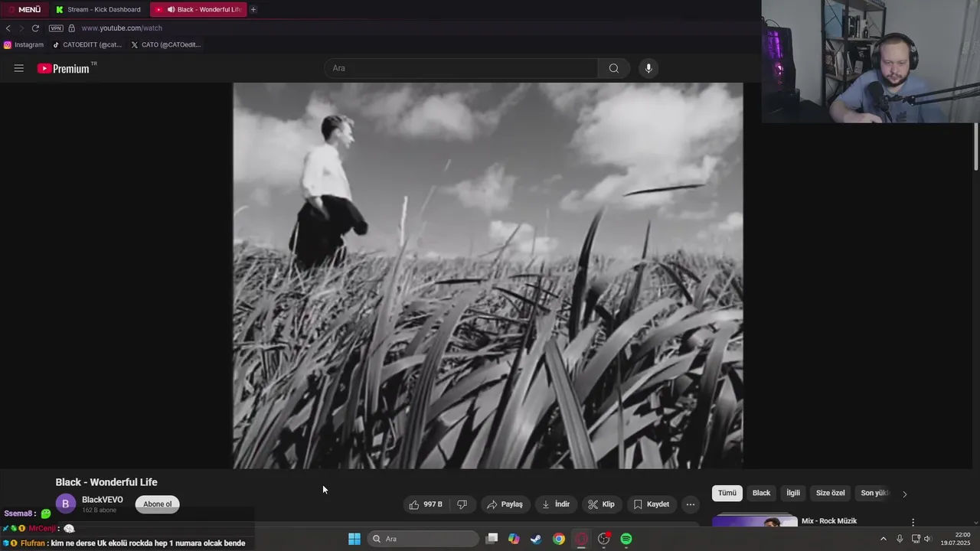
Task: Mute tab using speaker icon on tab
Action: pyautogui.click(x=170, y=9)
